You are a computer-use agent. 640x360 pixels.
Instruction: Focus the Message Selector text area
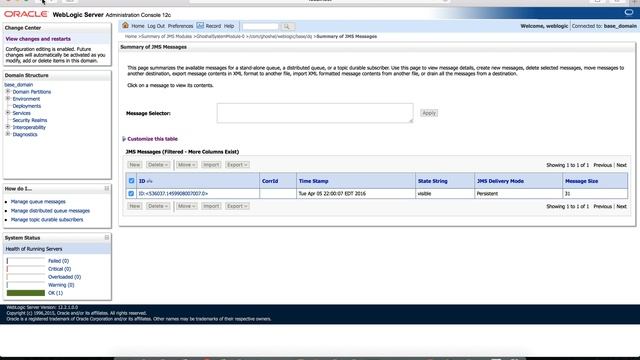315,113
